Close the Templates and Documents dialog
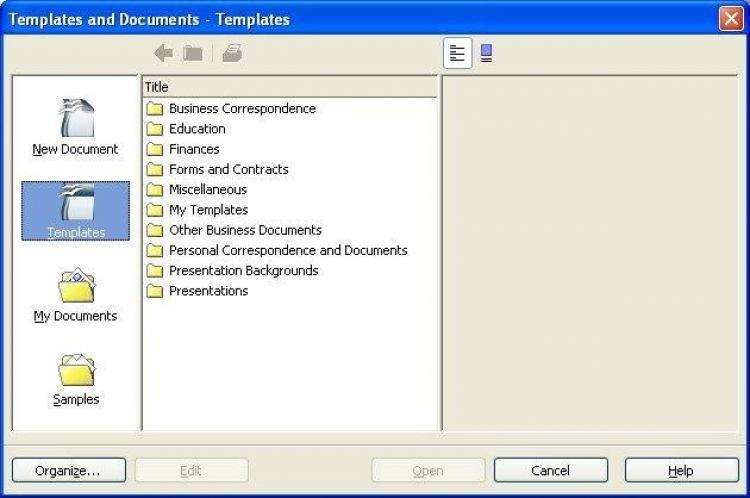The image size is (750, 498). (x=730, y=18)
